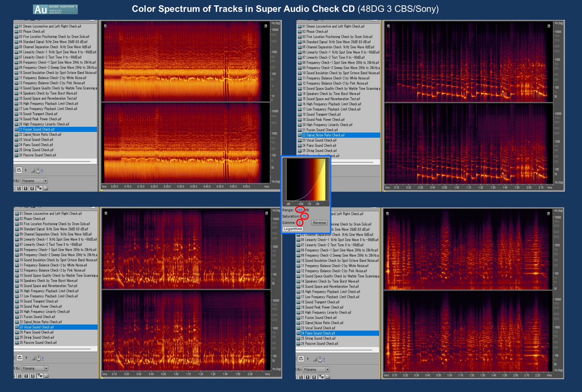Click Play arrow in Piano Sound panel
This screenshot has width=582, height=392.
tap(308, 359)
